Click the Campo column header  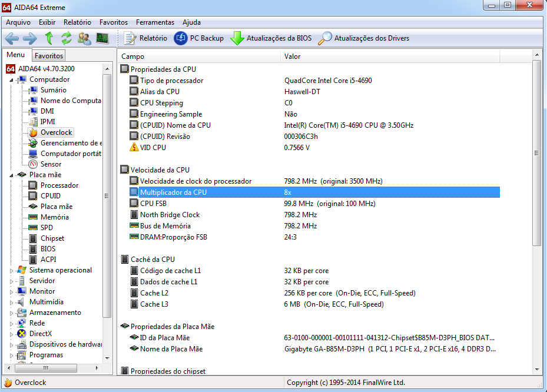pos(199,57)
